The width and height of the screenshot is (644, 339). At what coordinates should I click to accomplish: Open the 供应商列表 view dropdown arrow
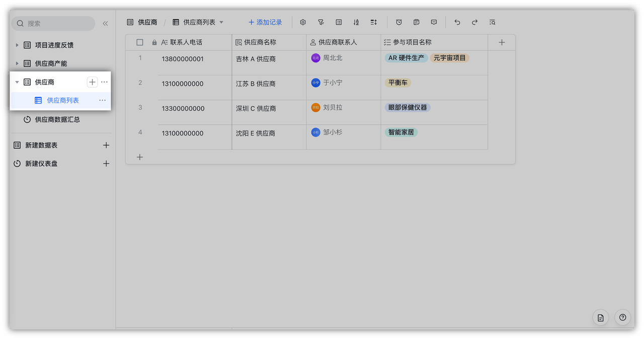point(221,22)
